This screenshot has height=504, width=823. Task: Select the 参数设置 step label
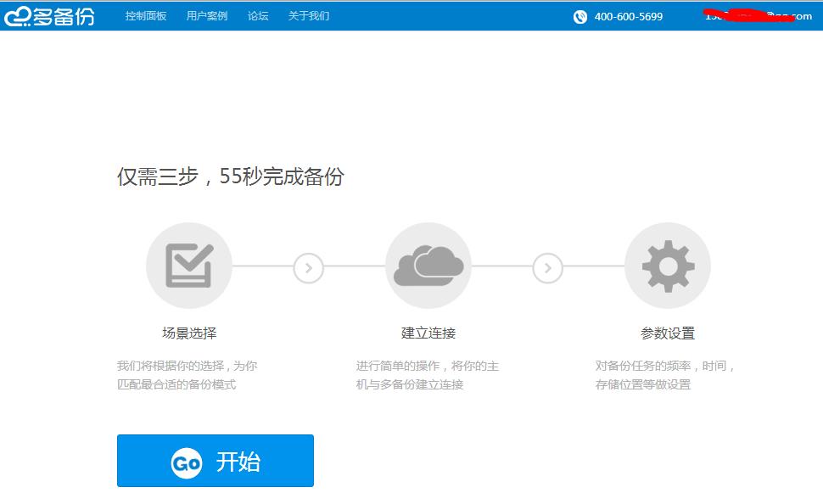(x=668, y=333)
